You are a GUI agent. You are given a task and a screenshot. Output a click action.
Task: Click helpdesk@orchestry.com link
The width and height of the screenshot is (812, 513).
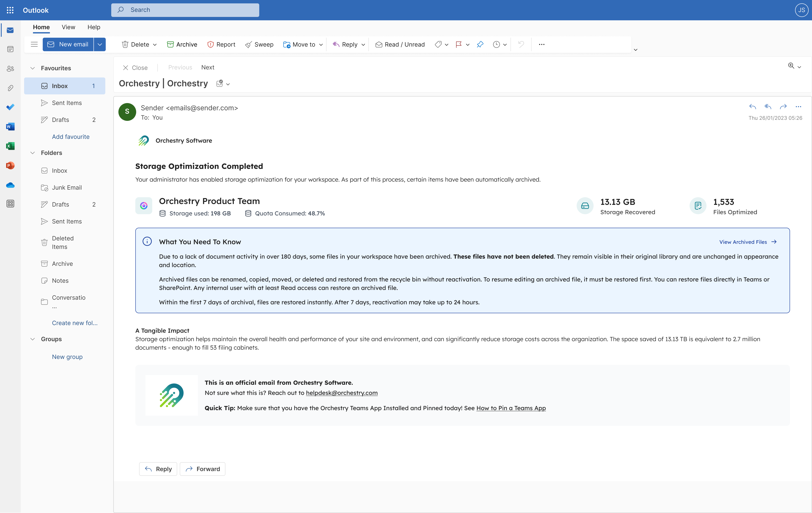[x=342, y=393]
